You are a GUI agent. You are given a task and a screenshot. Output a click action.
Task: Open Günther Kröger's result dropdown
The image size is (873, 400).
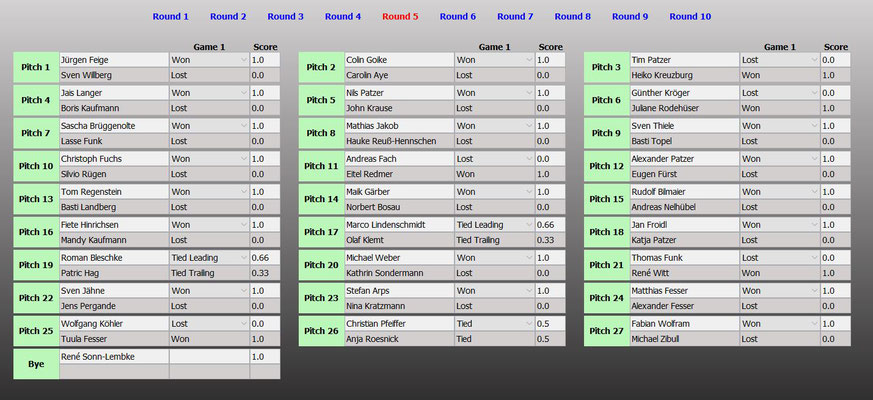coord(780,92)
